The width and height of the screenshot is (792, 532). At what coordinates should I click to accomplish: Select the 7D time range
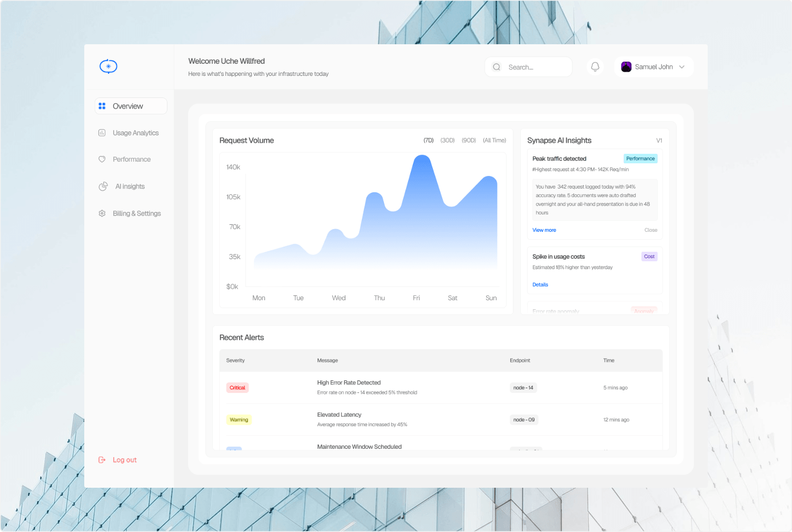coord(429,140)
